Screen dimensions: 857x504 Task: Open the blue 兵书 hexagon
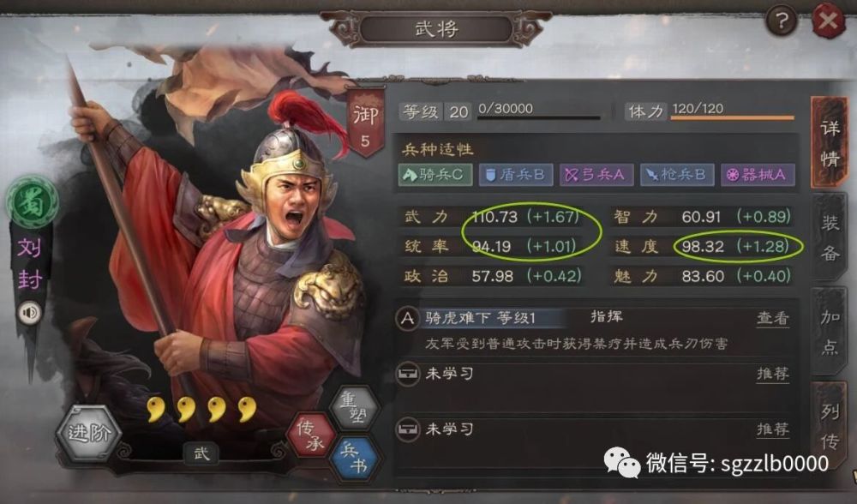tap(355, 458)
